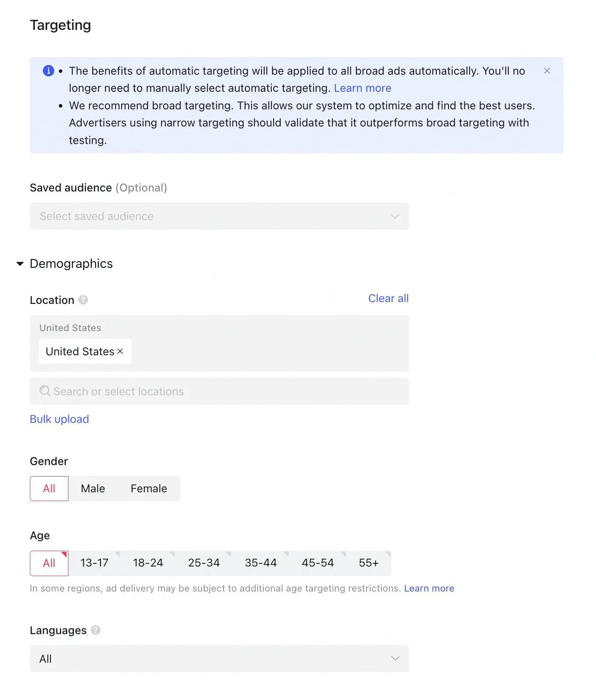Choose the 13-17 age range
Image resolution: width=596 pixels, height=700 pixels.
pyautogui.click(x=94, y=563)
